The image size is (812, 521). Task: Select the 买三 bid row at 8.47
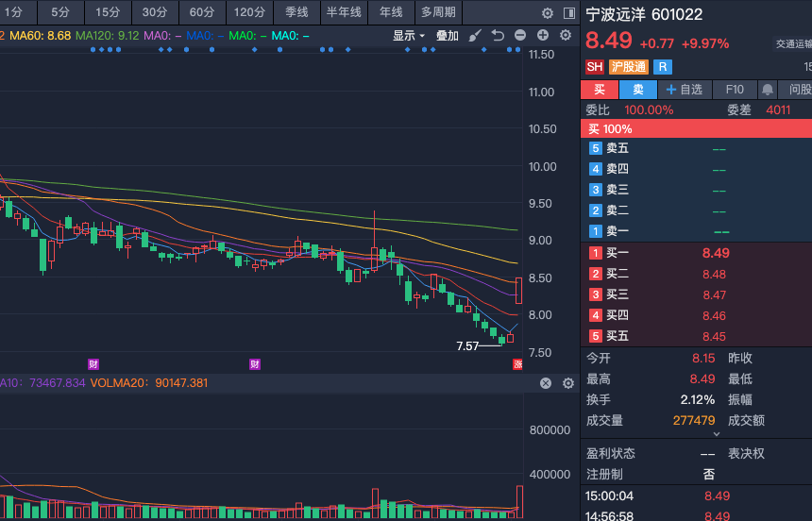point(696,294)
